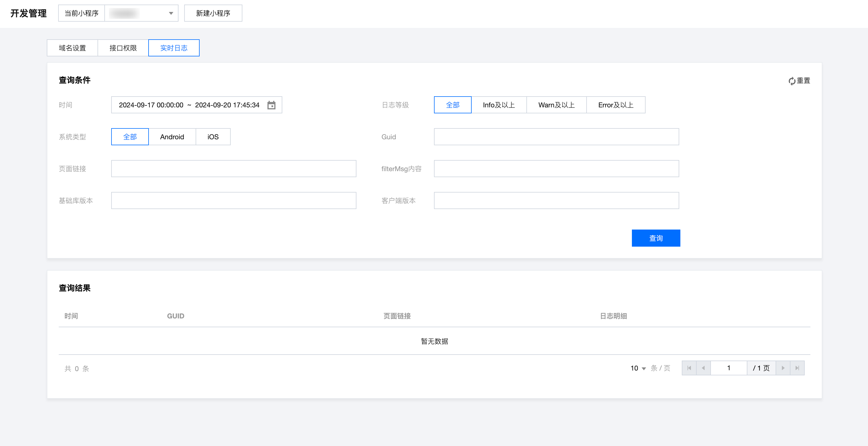868x446 pixels.
Task: Switch to the 域名设置 tab
Action: tap(72, 48)
